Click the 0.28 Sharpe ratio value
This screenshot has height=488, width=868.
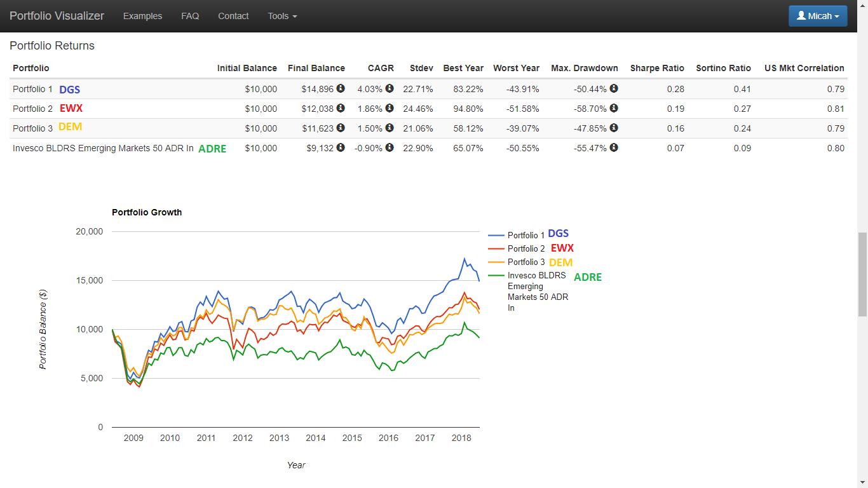click(676, 89)
